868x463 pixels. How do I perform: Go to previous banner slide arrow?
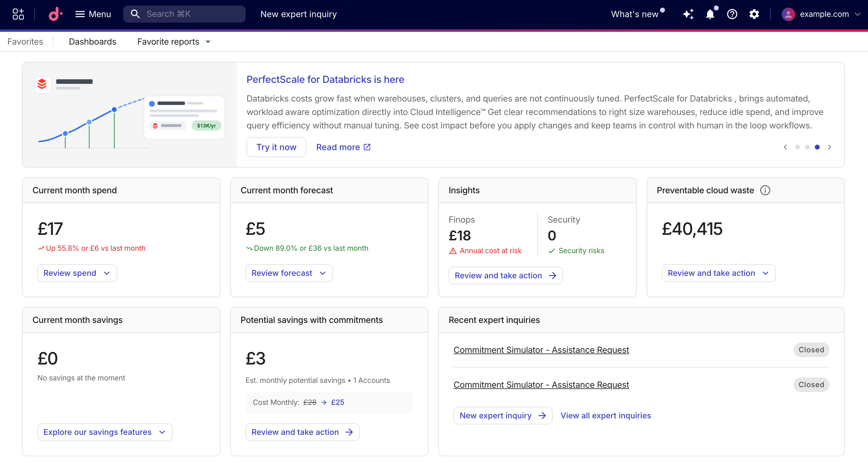[785, 147]
